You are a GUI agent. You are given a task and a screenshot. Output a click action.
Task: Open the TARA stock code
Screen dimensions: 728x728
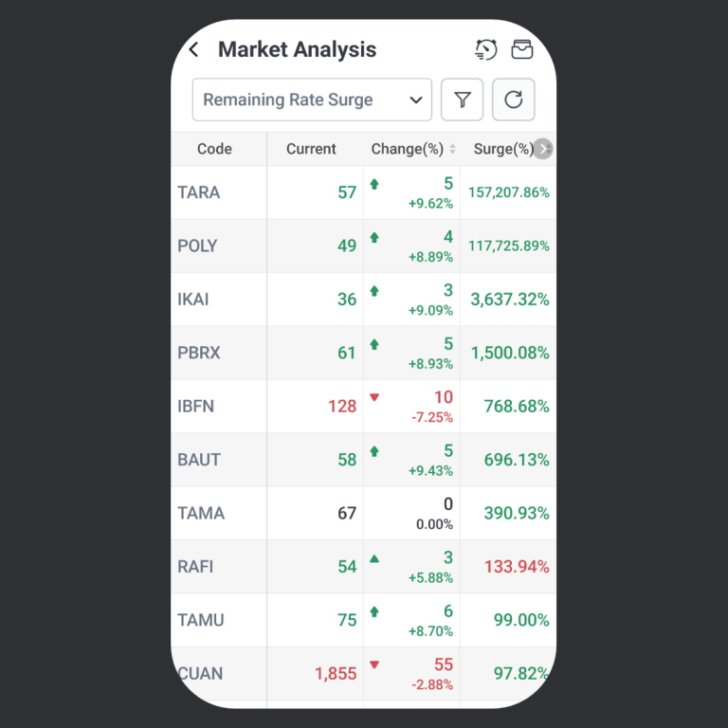coord(199,192)
